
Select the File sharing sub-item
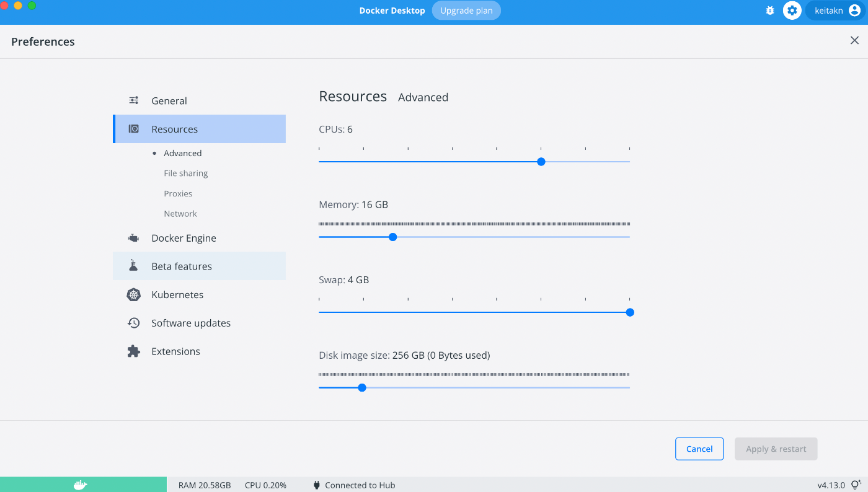[x=185, y=174]
